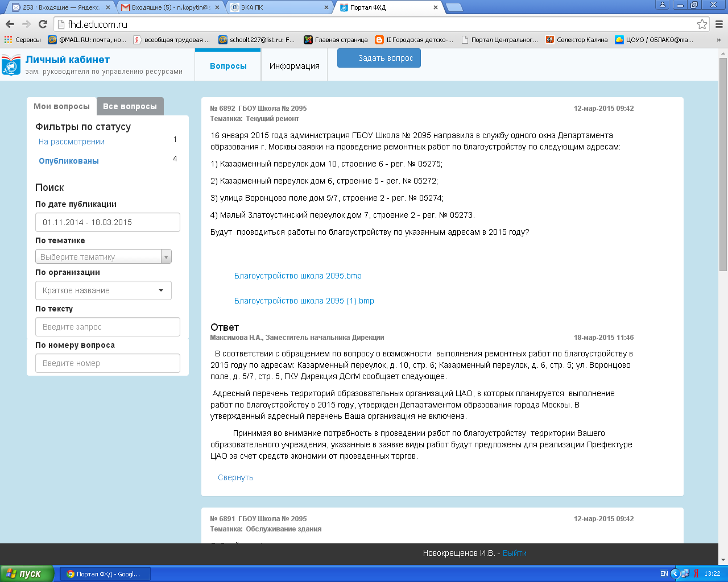728x582 pixels.
Task: Reload the page with refresh icon
Action: (43, 24)
